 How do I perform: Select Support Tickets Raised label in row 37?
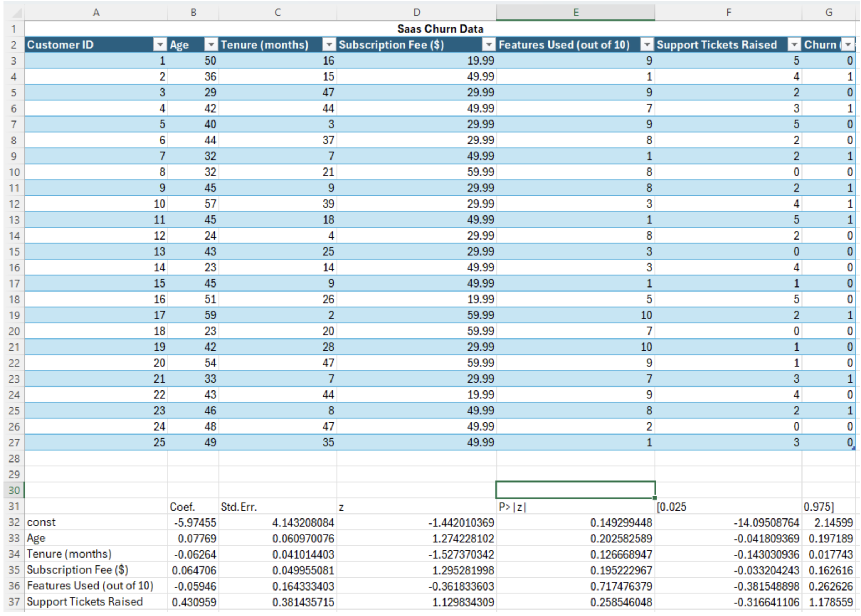pos(96,602)
